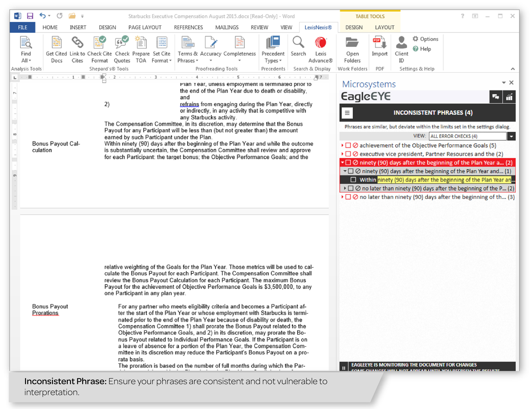Click the Save icon in quick access toolbar
532x409 pixels.
(30, 16)
